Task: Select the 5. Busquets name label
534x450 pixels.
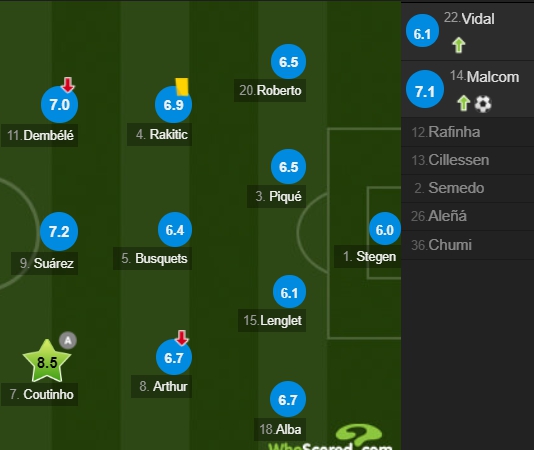Action: click(153, 258)
